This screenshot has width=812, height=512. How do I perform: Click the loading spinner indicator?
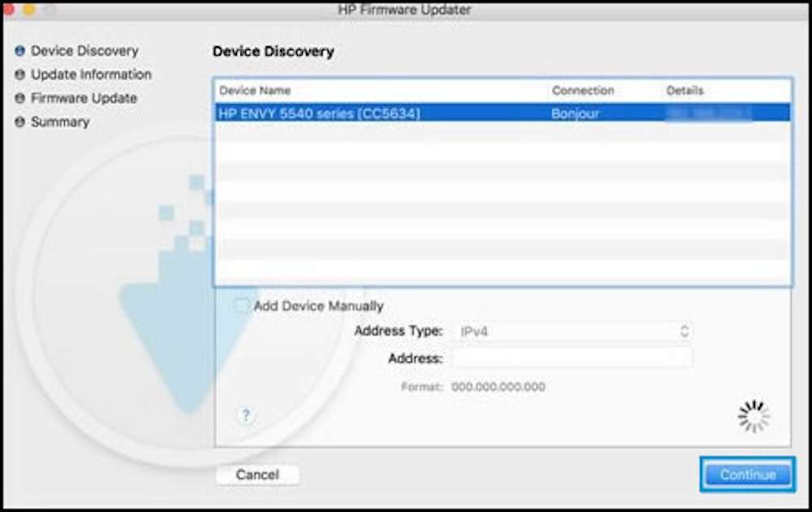click(x=754, y=416)
